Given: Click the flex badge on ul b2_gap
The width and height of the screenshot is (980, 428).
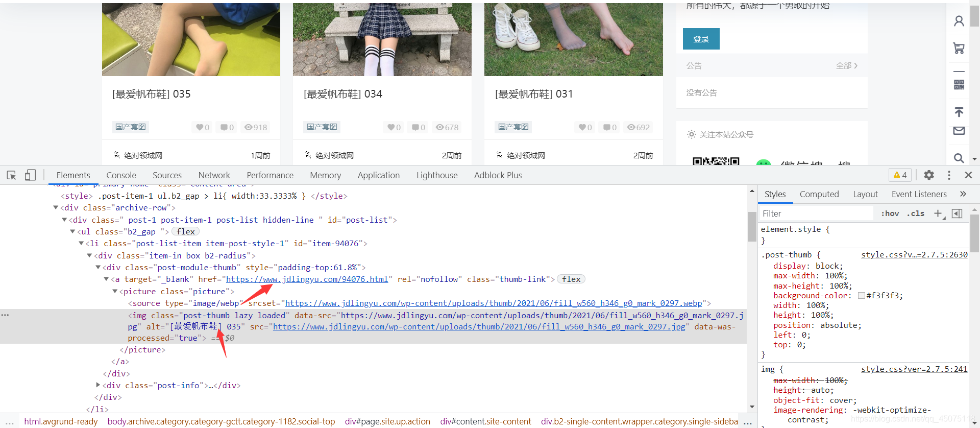Looking at the screenshot, I should 185,232.
